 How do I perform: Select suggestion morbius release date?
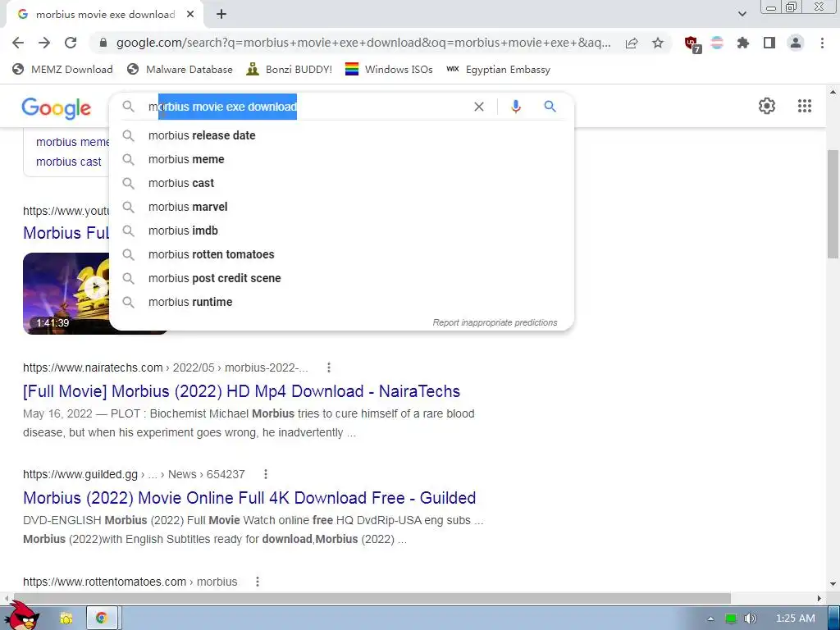click(x=342, y=135)
